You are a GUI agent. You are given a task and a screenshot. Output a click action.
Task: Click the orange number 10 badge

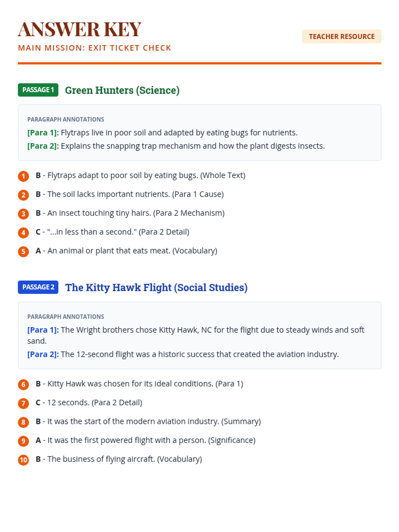(23, 460)
